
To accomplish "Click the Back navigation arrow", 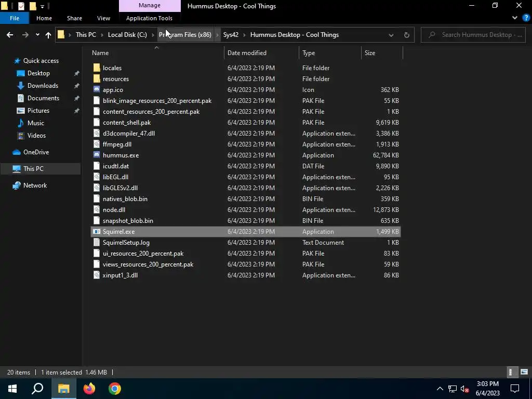I will tap(10, 35).
